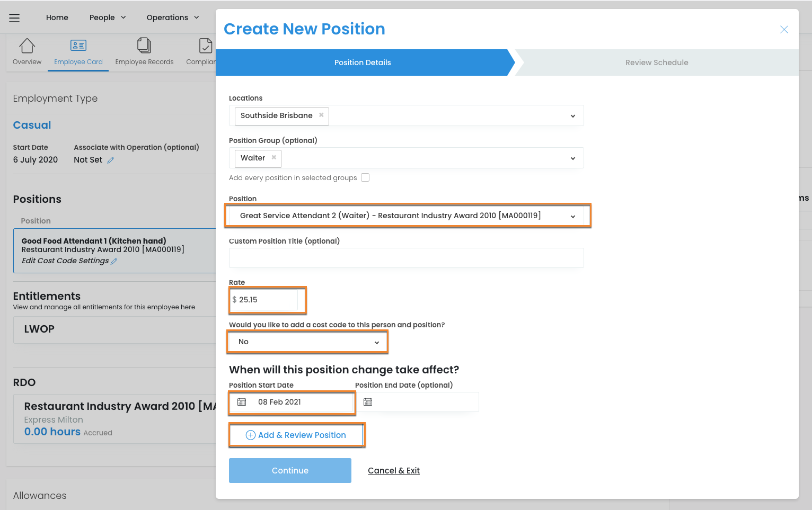Click the Overview house icon
The width and height of the screenshot is (812, 510).
coord(27,46)
